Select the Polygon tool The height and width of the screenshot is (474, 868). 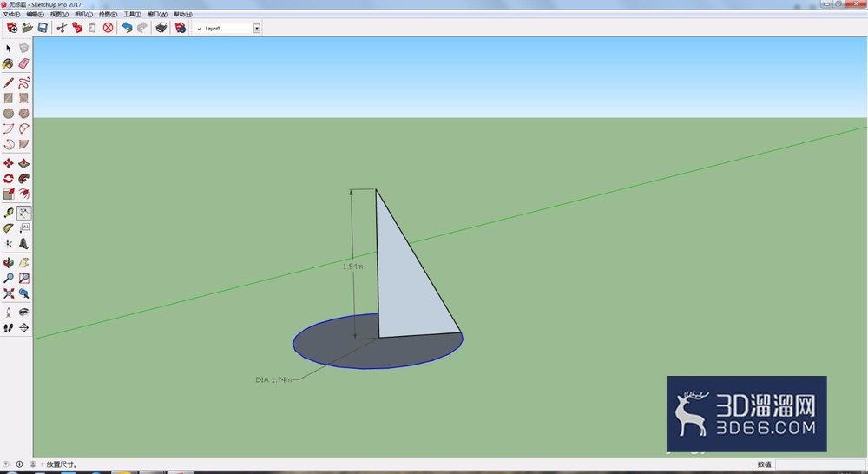click(23, 114)
